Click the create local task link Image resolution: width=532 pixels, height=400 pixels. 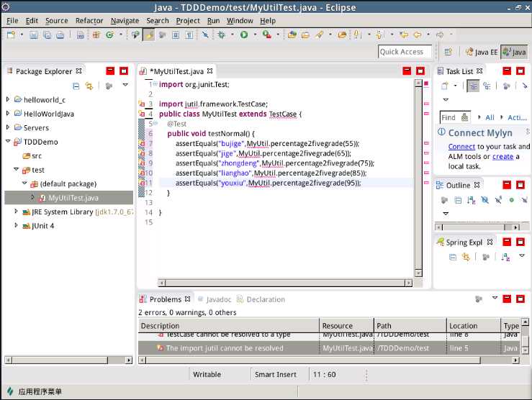coord(502,157)
